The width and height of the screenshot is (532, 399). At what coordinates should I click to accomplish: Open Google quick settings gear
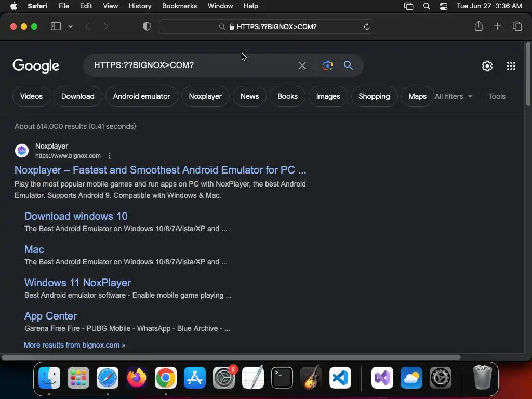click(x=487, y=66)
